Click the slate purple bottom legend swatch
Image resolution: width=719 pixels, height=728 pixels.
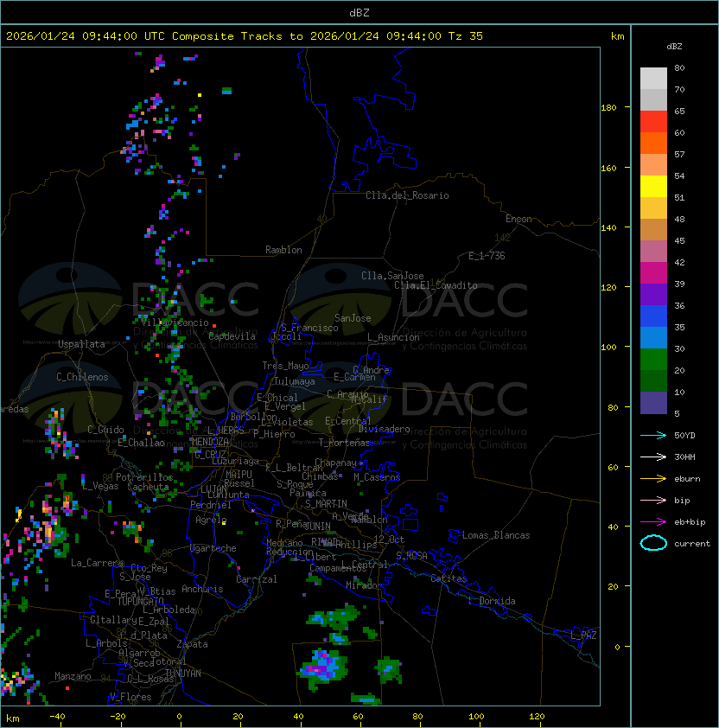click(653, 403)
